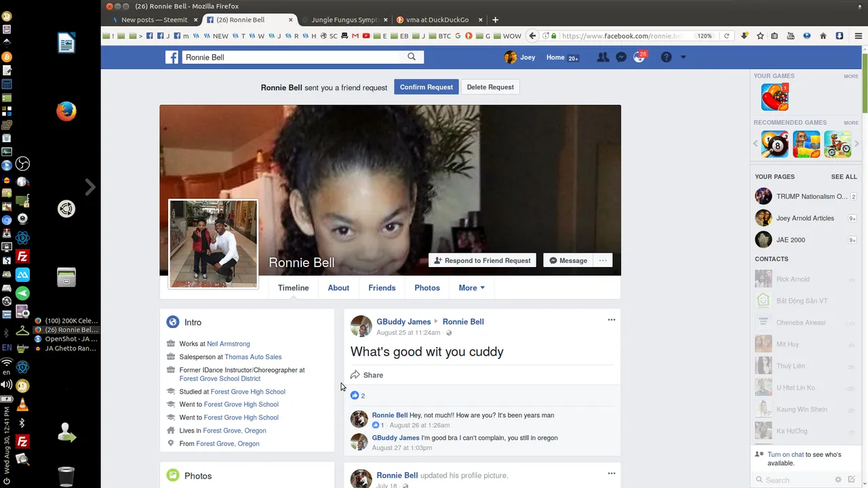The height and width of the screenshot is (488, 868).
Task: Click the Facebook logo icon
Action: tap(172, 58)
